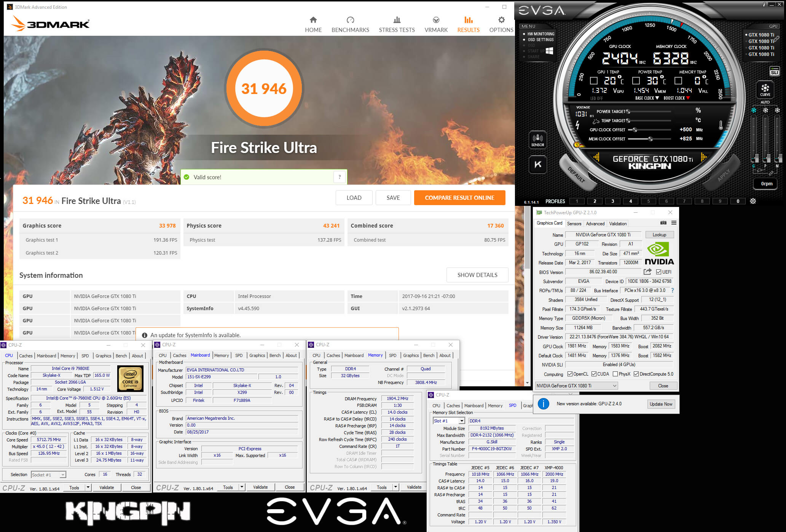The width and height of the screenshot is (786, 532).
Task: Toggle the Memory Temp checkbox
Action: click(678, 81)
